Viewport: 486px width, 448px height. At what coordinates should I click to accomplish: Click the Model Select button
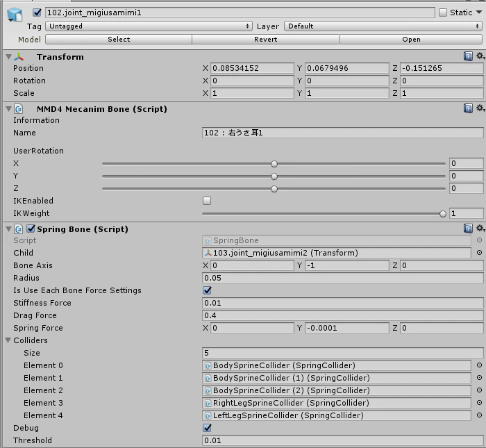point(119,40)
